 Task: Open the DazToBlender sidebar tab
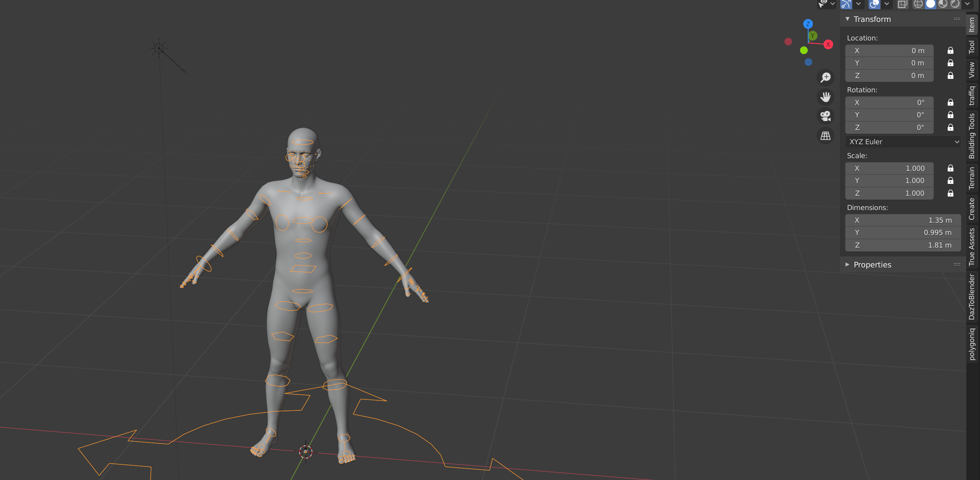(972, 297)
